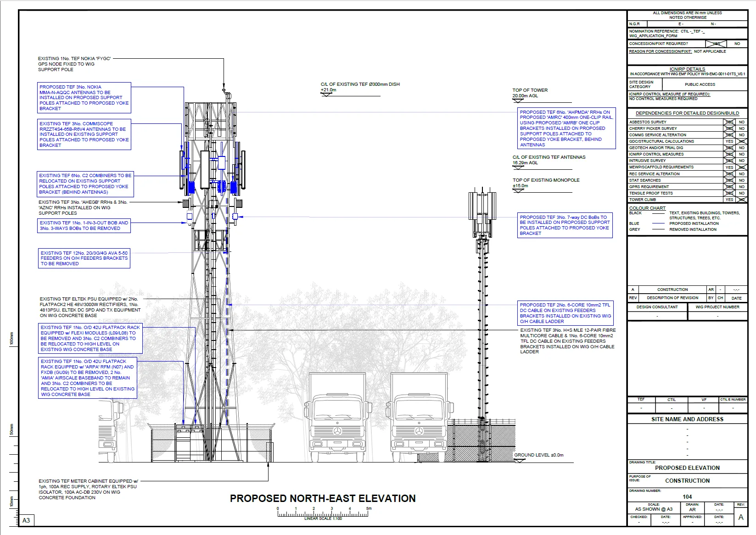Select the 7-way DC BoBs note
The height and width of the screenshot is (535, 756).
565,225
